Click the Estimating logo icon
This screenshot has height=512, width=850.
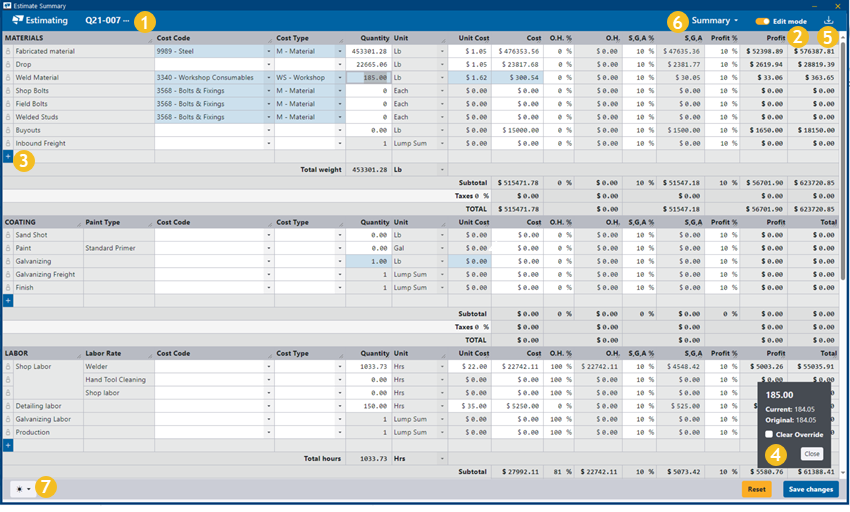[17, 20]
